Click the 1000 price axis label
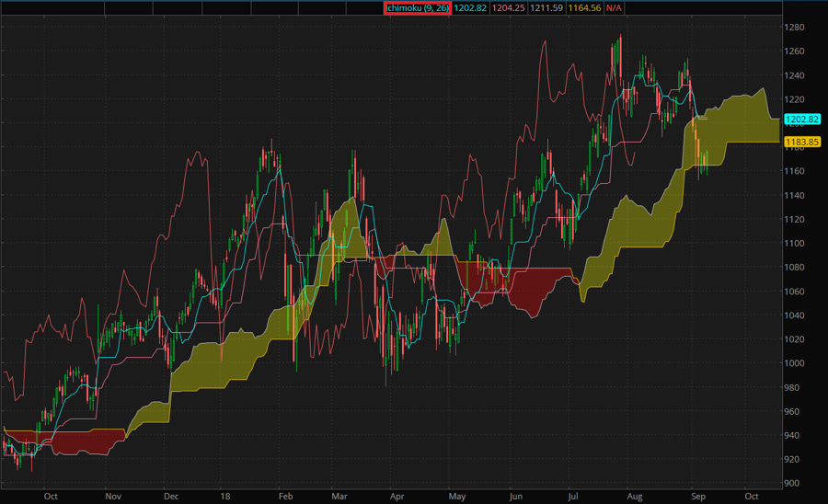The width and height of the screenshot is (828, 504). pyautogui.click(x=794, y=363)
